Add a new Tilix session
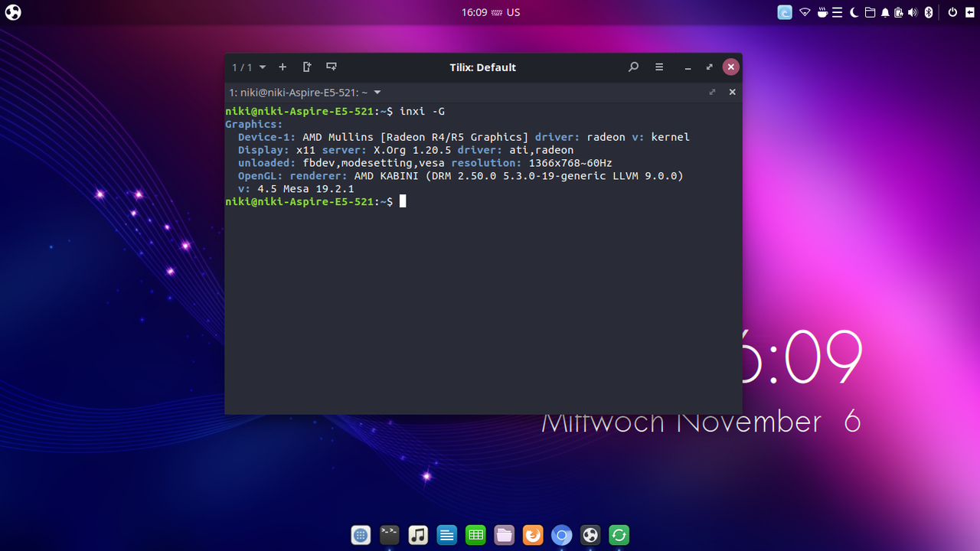The height and width of the screenshot is (551, 980). (283, 67)
